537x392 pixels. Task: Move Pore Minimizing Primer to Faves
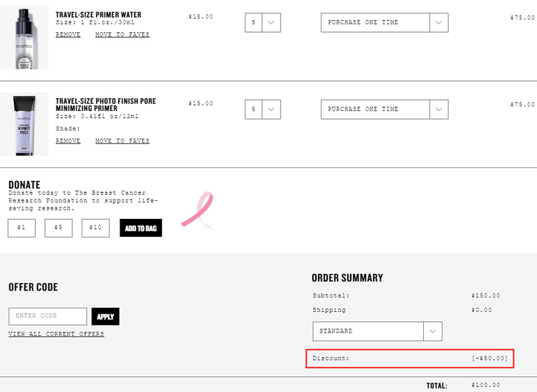pyautogui.click(x=122, y=141)
